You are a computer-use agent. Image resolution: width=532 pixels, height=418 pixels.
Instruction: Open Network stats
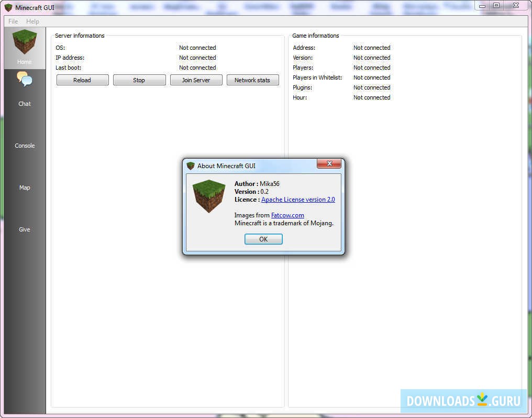252,80
